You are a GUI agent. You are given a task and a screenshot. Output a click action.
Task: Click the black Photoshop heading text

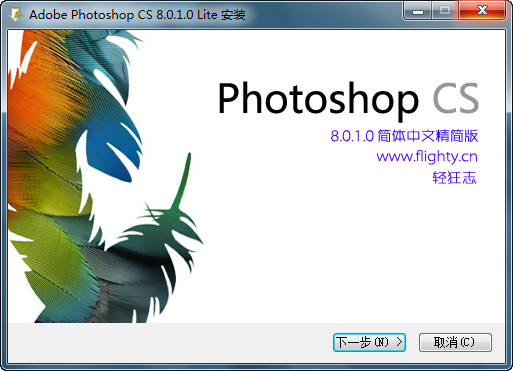[x=318, y=99]
